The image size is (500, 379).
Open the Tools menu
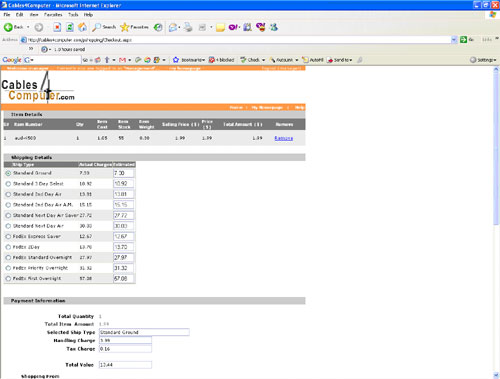point(73,15)
